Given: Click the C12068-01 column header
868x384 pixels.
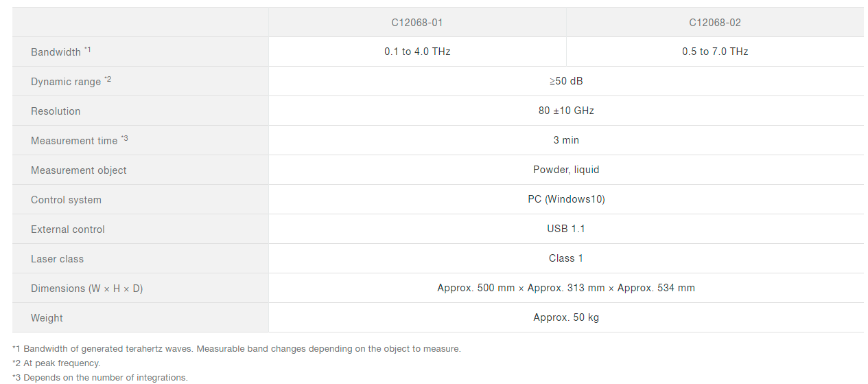Looking at the screenshot, I should [417, 23].
